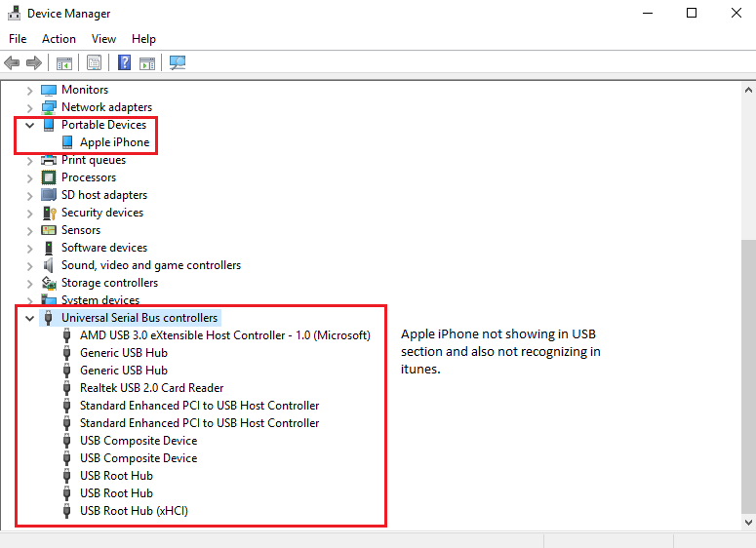This screenshot has height=548, width=756.
Task: Open the View menu
Action: tap(103, 39)
